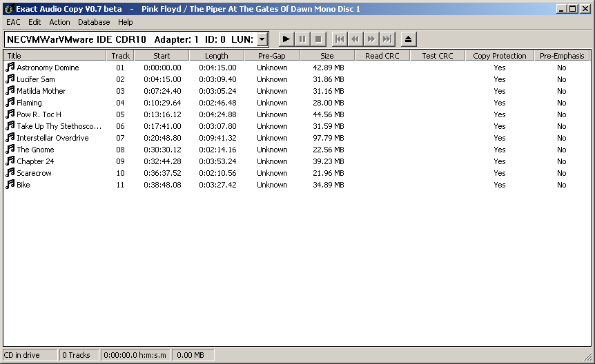
Task: Click music note icon beside Bike
Action: tap(10, 185)
